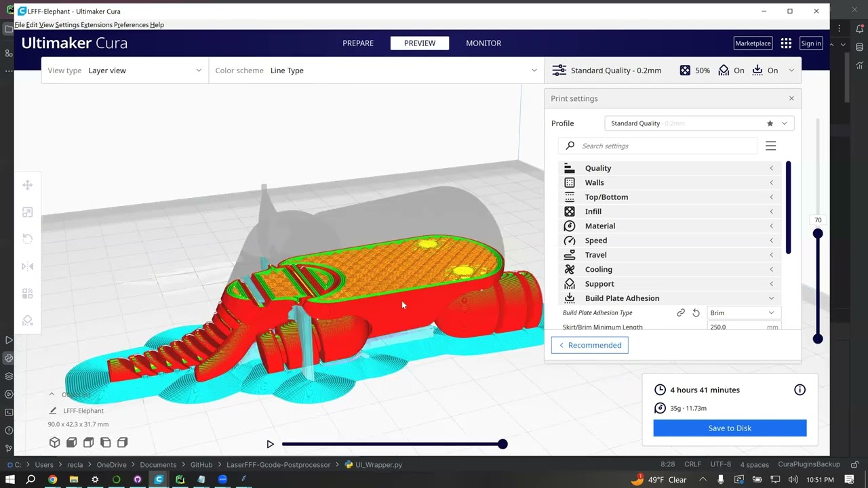This screenshot has height=488, width=868.
Task: Open the Windows Start menu
Action: [x=9, y=479]
